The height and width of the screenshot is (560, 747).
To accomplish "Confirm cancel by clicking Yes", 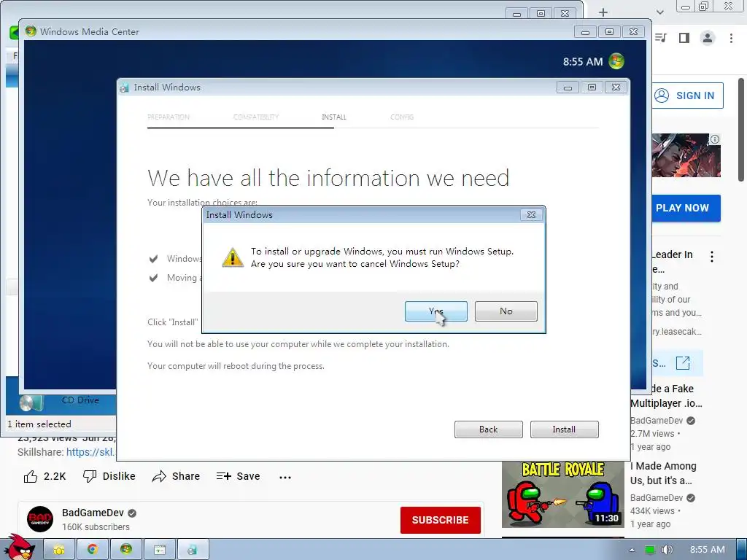I will [436, 311].
